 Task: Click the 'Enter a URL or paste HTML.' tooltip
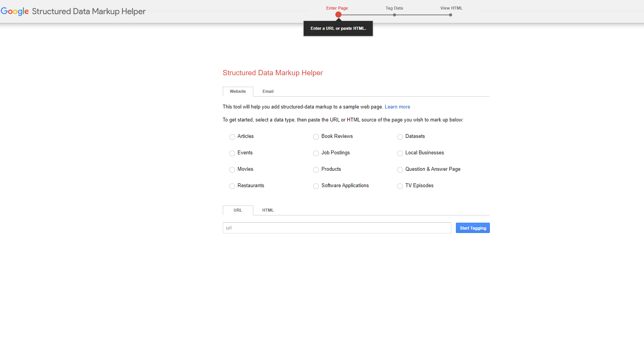pyautogui.click(x=338, y=28)
